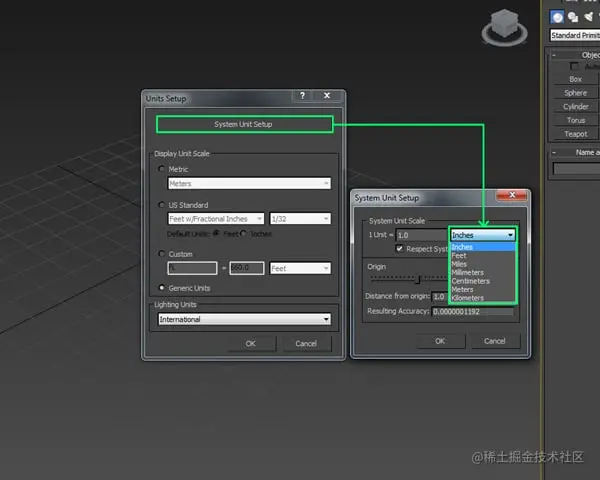Choose Kilometers from unit list
Image resolution: width=600 pixels, height=480 pixels.
click(483, 297)
